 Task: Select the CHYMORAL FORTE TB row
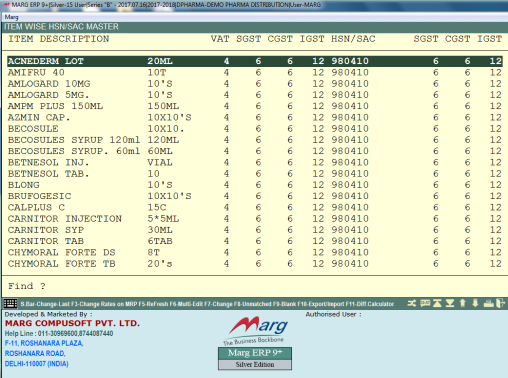(x=255, y=264)
